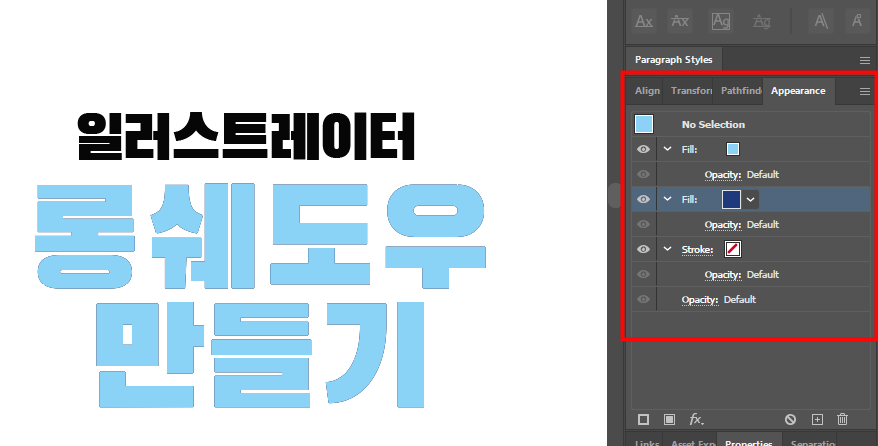The width and height of the screenshot is (878, 446).
Task: Open the Paragraph Styles panel menu
Action: [865, 60]
